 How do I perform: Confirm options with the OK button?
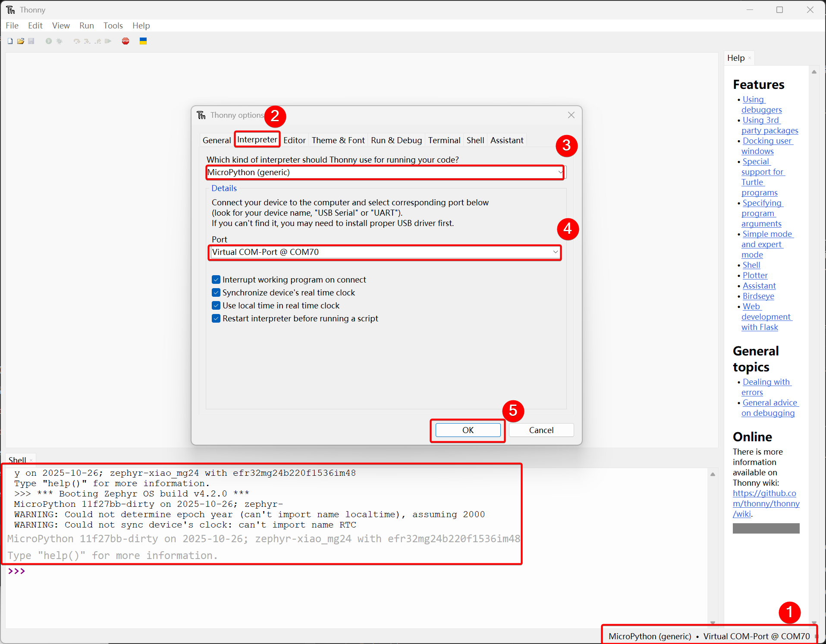468,430
